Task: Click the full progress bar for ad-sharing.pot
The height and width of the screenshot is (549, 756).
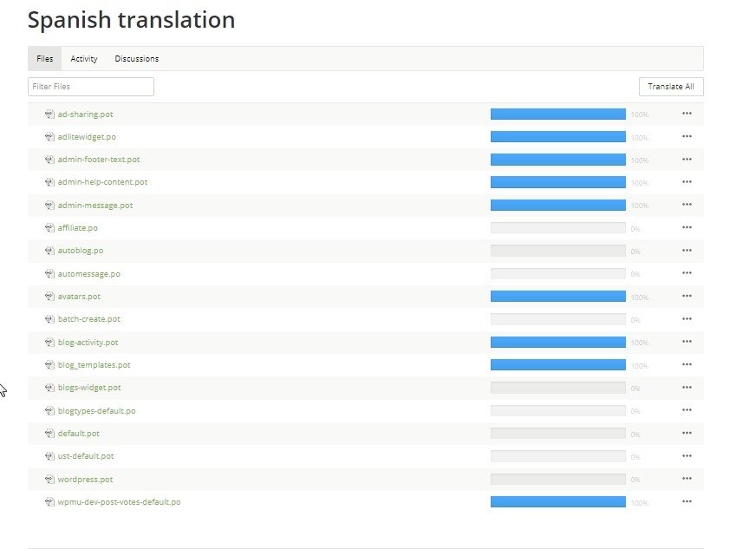Action: (x=558, y=114)
